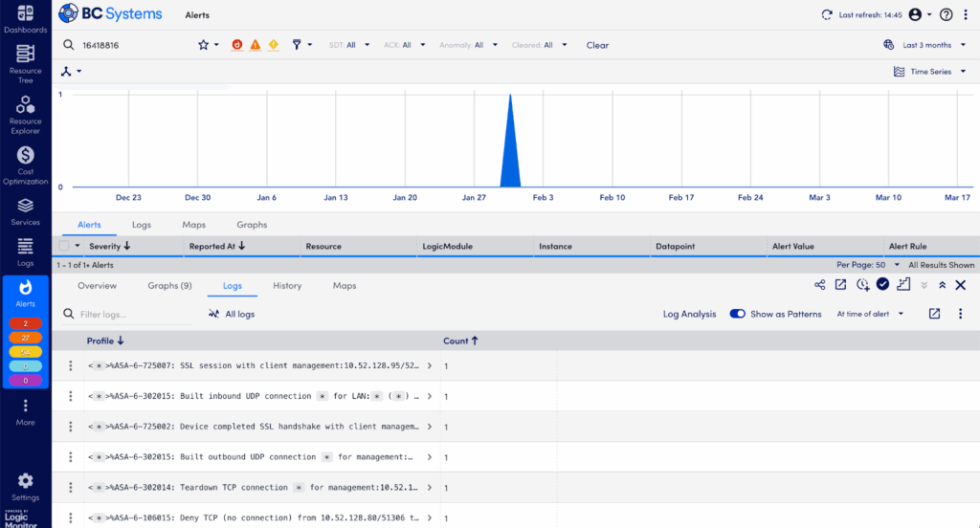Screen dimensions: 980x528
Task: Open Services section
Action: tap(25, 211)
